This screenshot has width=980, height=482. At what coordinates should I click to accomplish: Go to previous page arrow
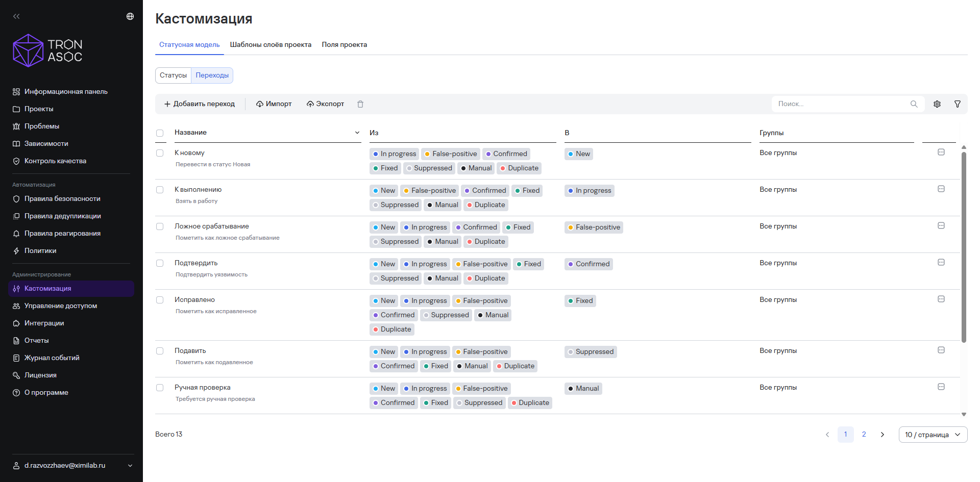(827, 435)
